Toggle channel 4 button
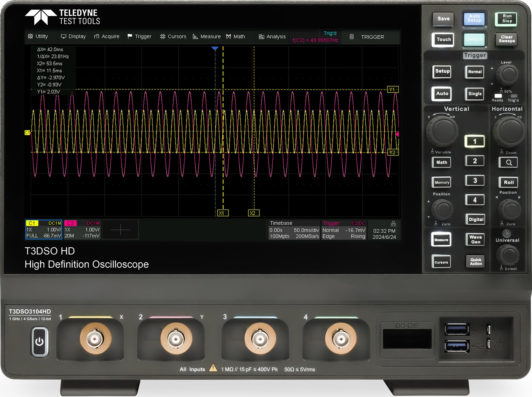 [475, 200]
